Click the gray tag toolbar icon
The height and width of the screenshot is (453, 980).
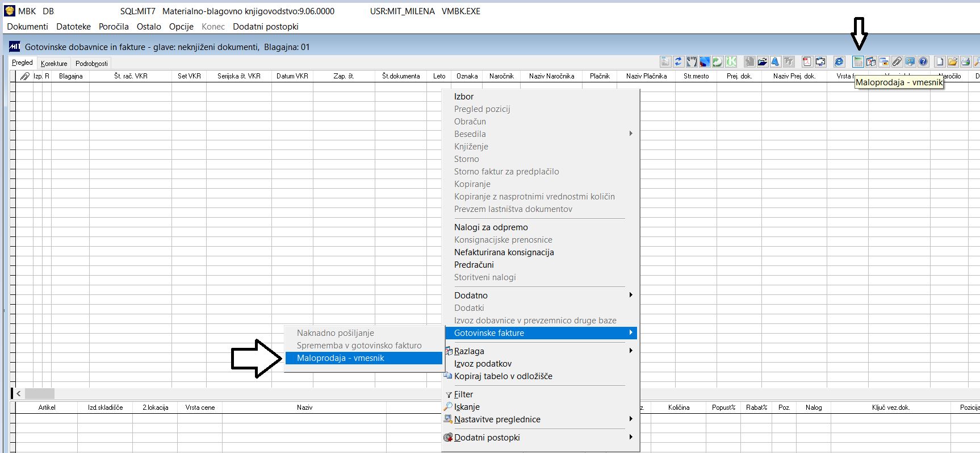pyautogui.click(x=749, y=61)
